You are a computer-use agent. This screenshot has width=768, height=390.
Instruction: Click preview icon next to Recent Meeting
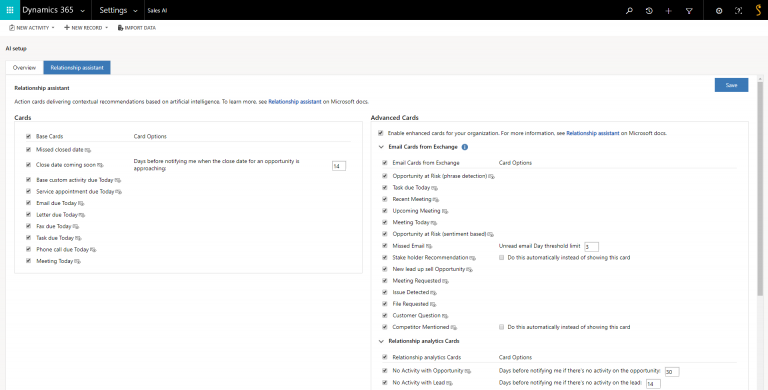click(435, 199)
